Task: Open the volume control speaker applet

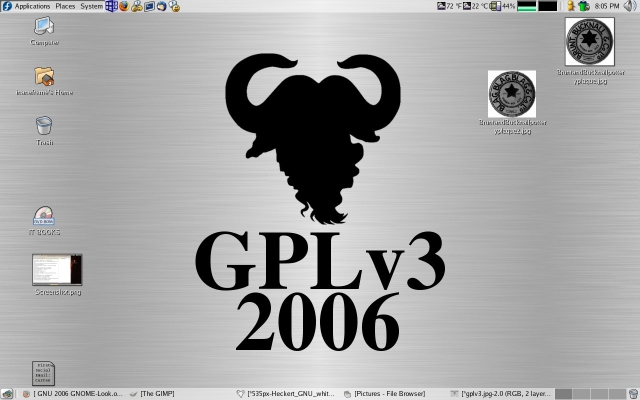Action: click(x=630, y=6)
